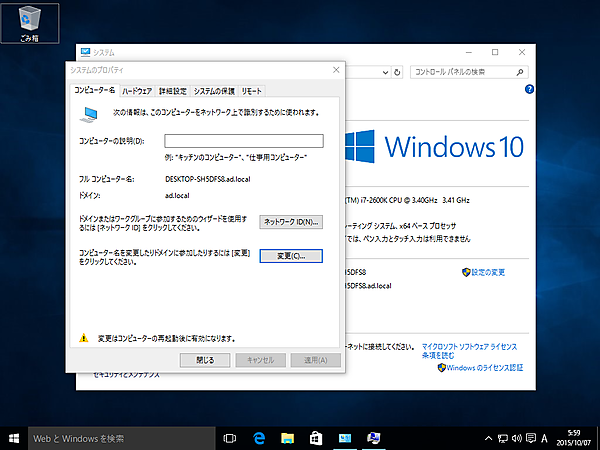
Task: Click the 変更(C)... button
Action: coord(290,256)
